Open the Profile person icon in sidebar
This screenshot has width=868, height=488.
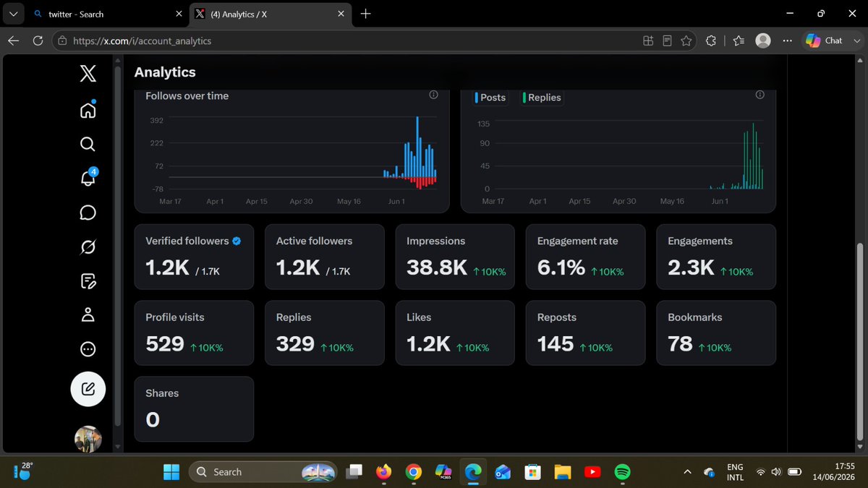coord(88,315)
